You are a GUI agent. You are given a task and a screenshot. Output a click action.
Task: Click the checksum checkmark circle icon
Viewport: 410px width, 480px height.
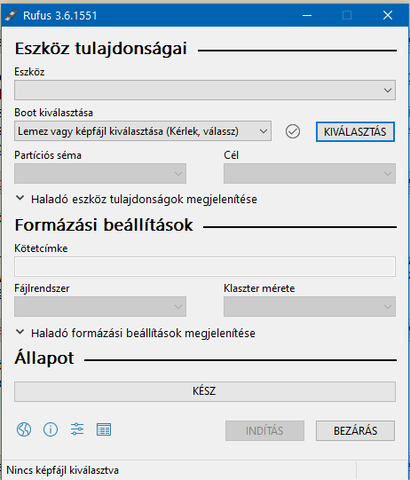293,131
